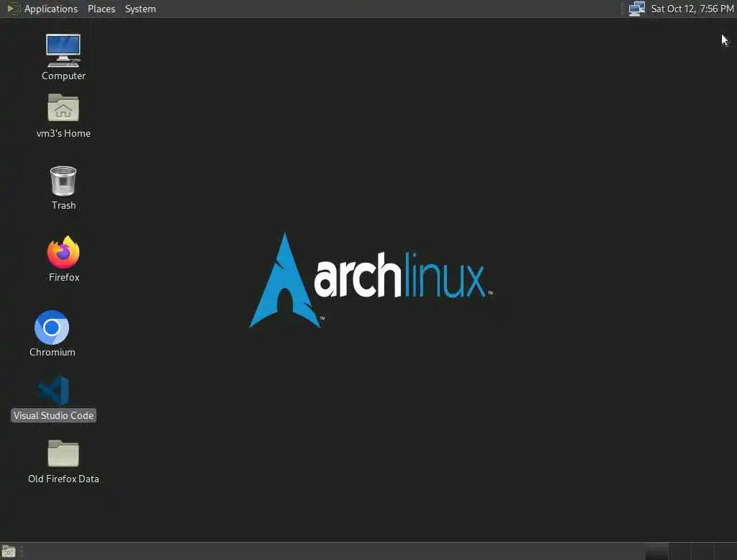Open the calendar from the clock

point(692,9)
